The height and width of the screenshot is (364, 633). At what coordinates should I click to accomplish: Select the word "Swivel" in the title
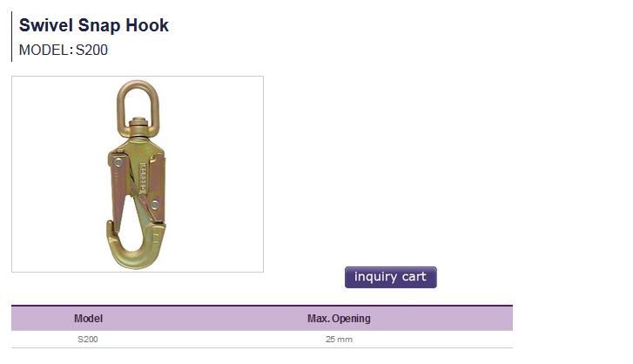click(x=46, y=26)
